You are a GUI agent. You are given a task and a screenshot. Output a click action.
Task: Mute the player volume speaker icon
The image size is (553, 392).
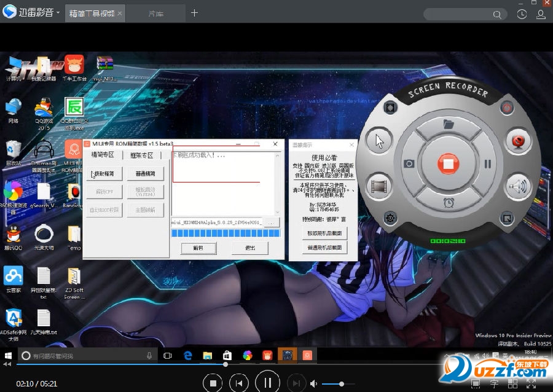(x=314, y=384)
